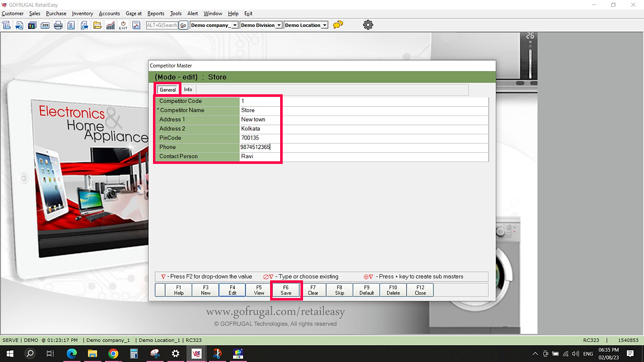
Task: Open Calculator from the taskbar
Action: point(134,354)
